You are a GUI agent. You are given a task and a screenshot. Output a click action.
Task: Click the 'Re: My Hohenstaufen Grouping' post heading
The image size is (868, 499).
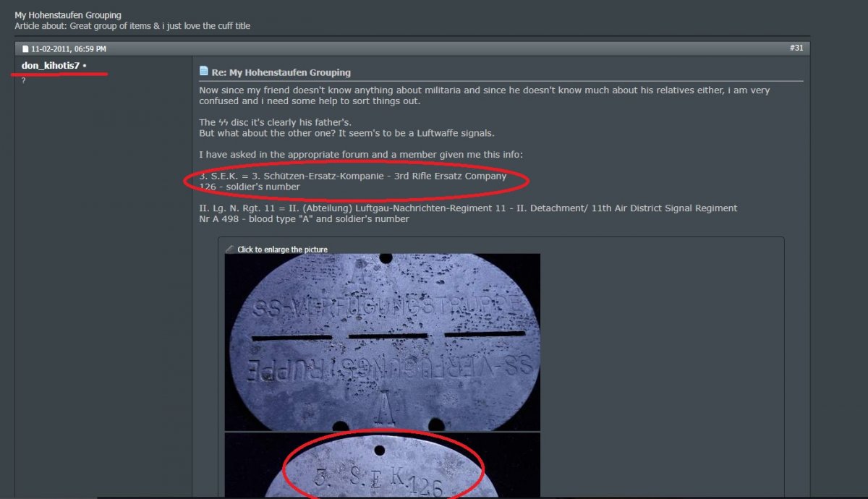point(281,72)
